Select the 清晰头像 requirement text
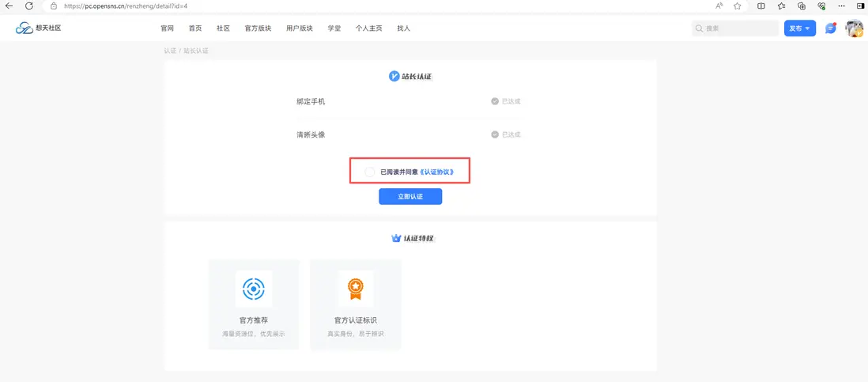 coord(311,134)
